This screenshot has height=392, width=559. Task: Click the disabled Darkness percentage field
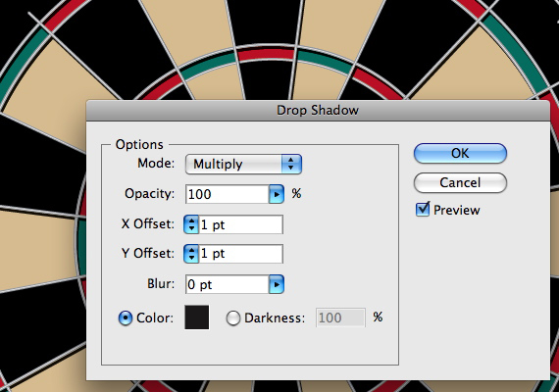[340, 318]
